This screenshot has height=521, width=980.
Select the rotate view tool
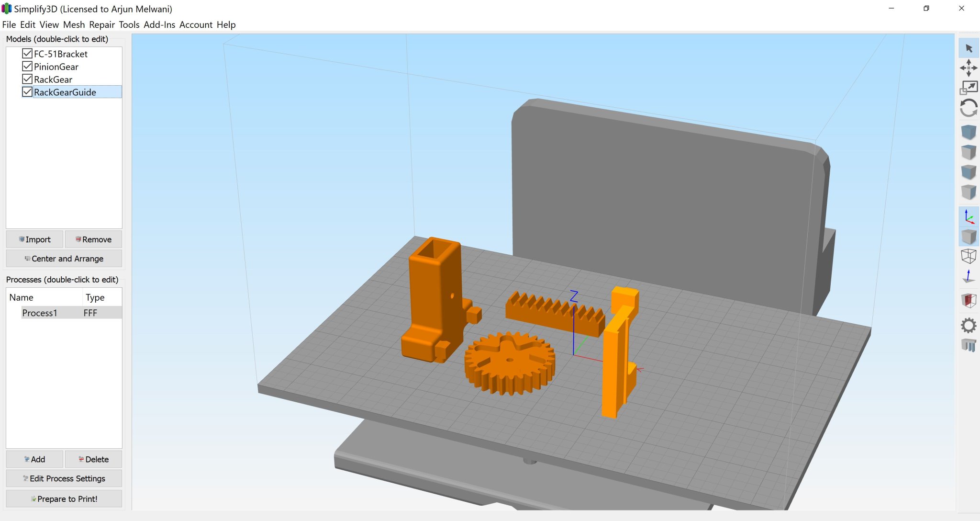coord(969,108)
